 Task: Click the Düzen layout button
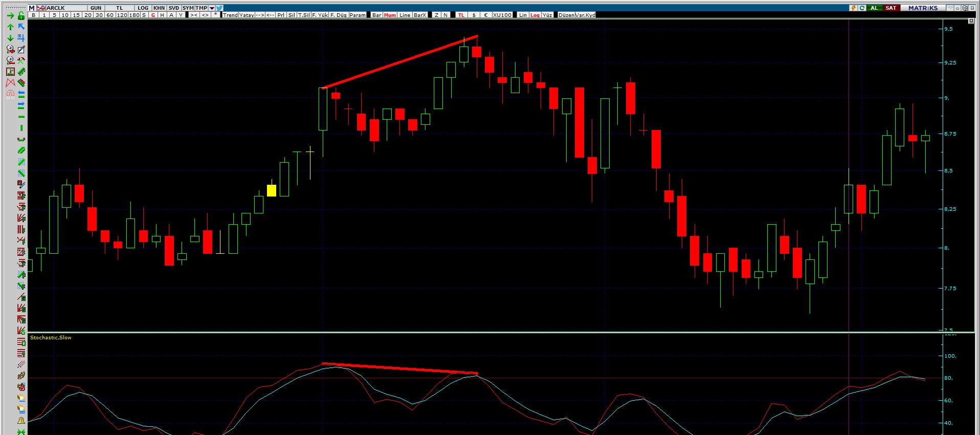coord(566,15)
